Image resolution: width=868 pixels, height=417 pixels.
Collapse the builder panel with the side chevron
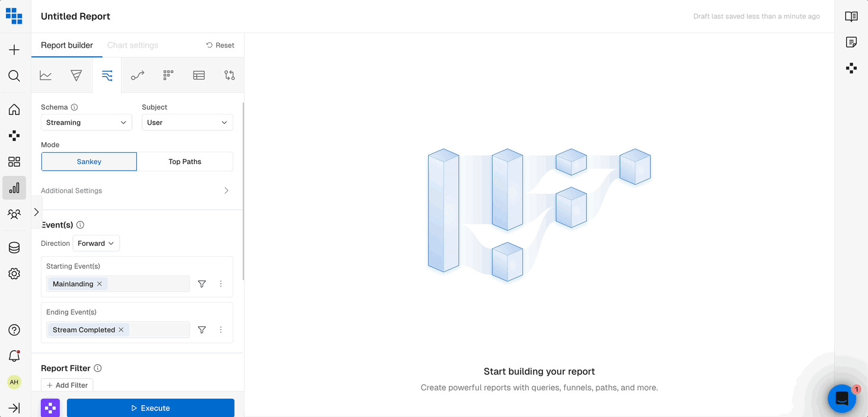pos(36,212)
